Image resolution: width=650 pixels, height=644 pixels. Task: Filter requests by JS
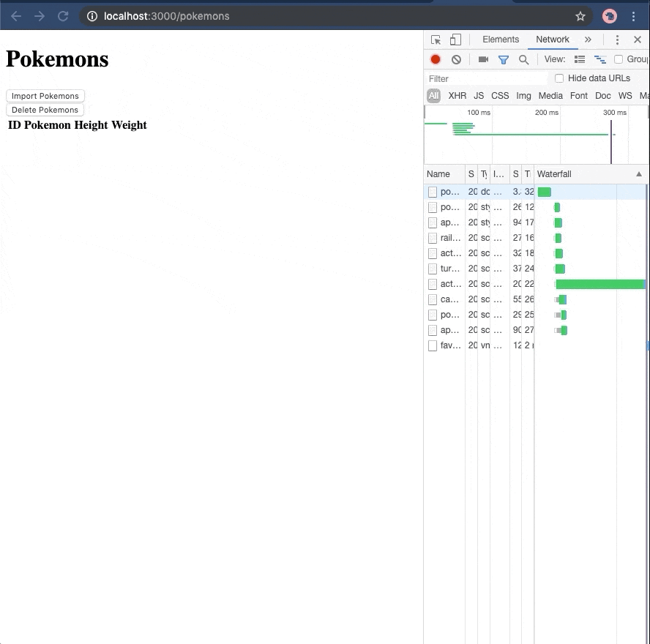[x=479, y=96]
